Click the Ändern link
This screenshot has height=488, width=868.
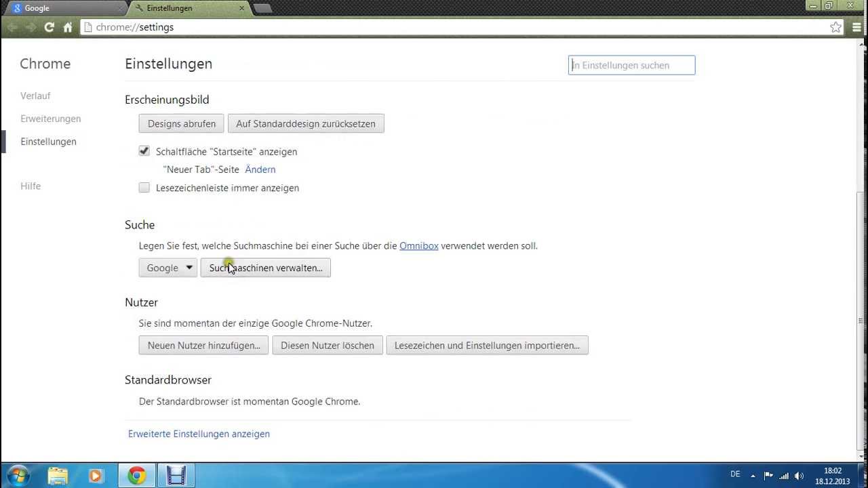tap(260, 169)
